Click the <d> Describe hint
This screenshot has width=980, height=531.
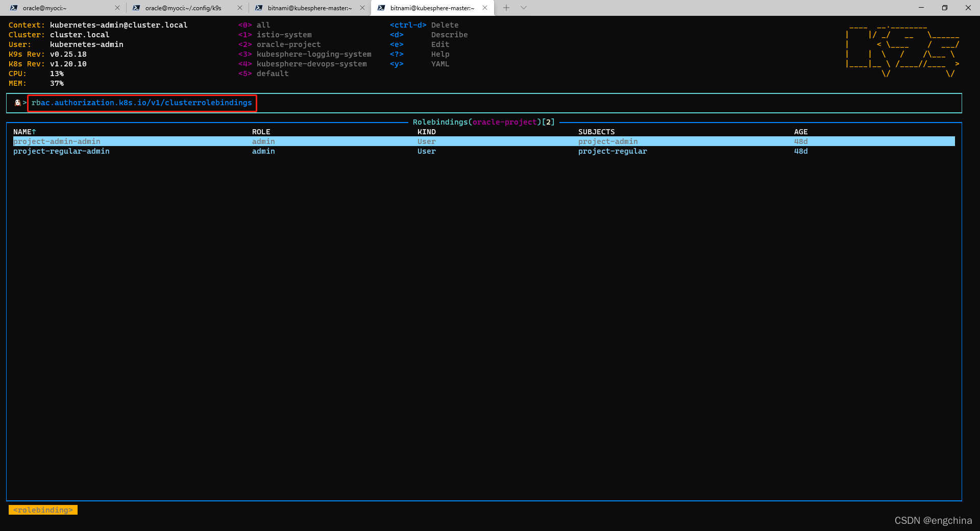pos(429,35)
